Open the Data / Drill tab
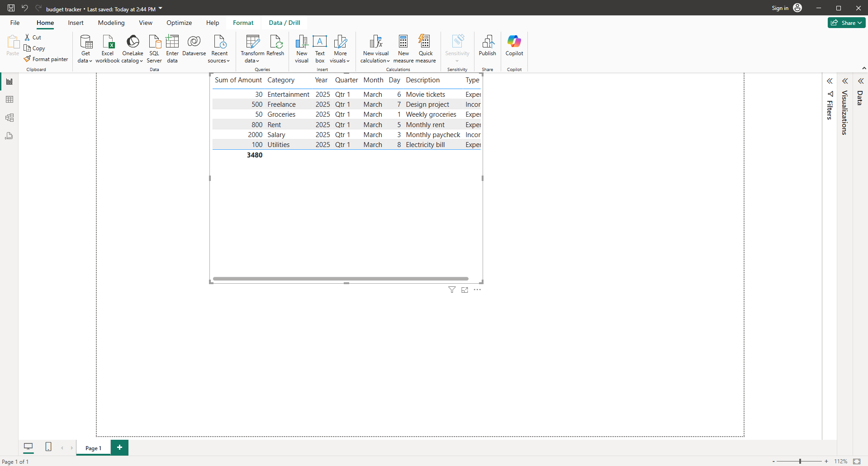868x466 pixels. point(285,23)
